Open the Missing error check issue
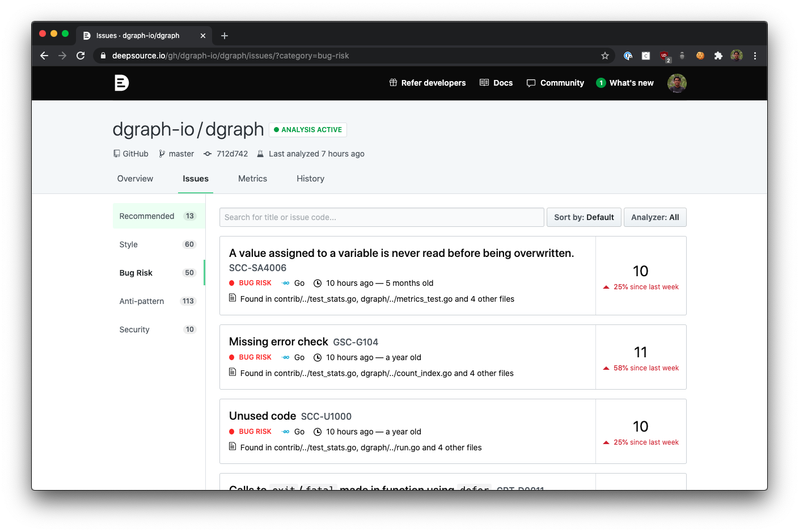 pos(278,341)
